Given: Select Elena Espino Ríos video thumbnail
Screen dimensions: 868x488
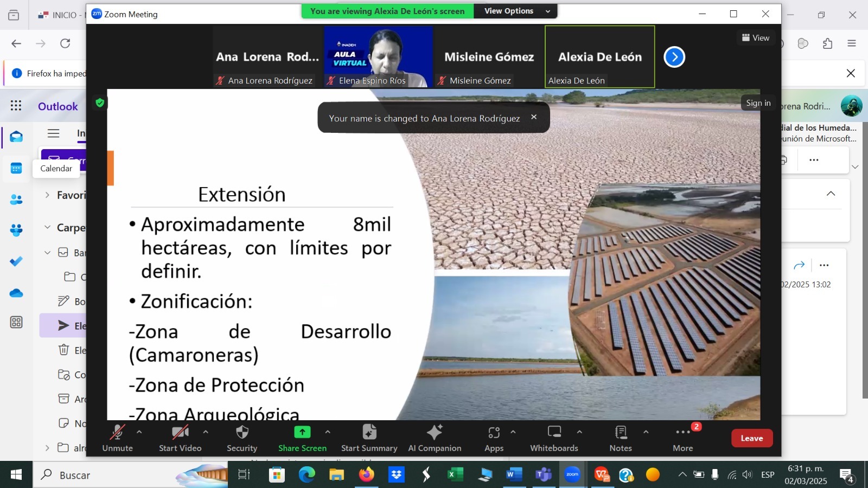Looking at the screenshot, I should click(x=378, y=56).
